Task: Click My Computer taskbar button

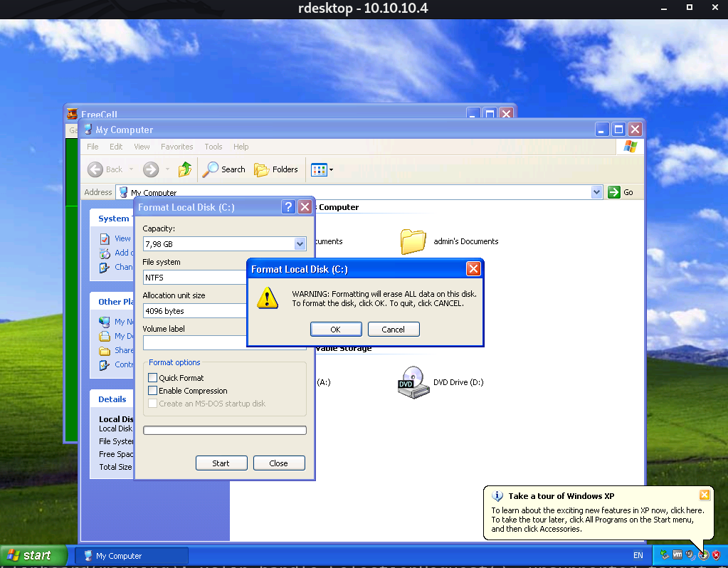Action: 132,555
